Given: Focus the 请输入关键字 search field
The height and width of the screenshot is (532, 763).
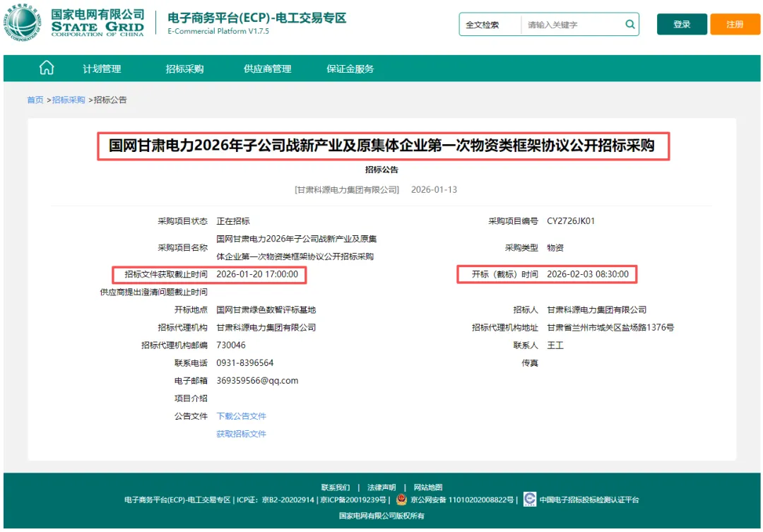Looking at the screenshot, I should 572,25.
